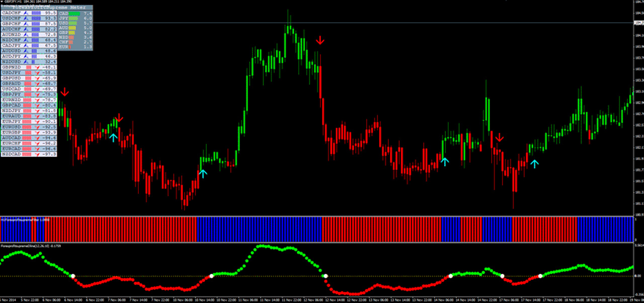Click the H1ForexprofitsupremeFilter indicator label
The width and height of the screenshot is (644, 303).
click(x=25, y=220)
